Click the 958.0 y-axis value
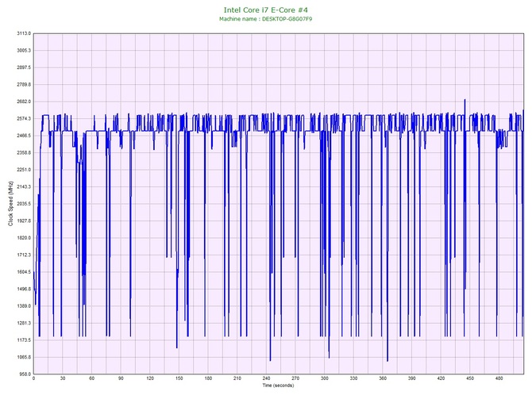Screen dimensions: 532x399 [x=25, y=374]
